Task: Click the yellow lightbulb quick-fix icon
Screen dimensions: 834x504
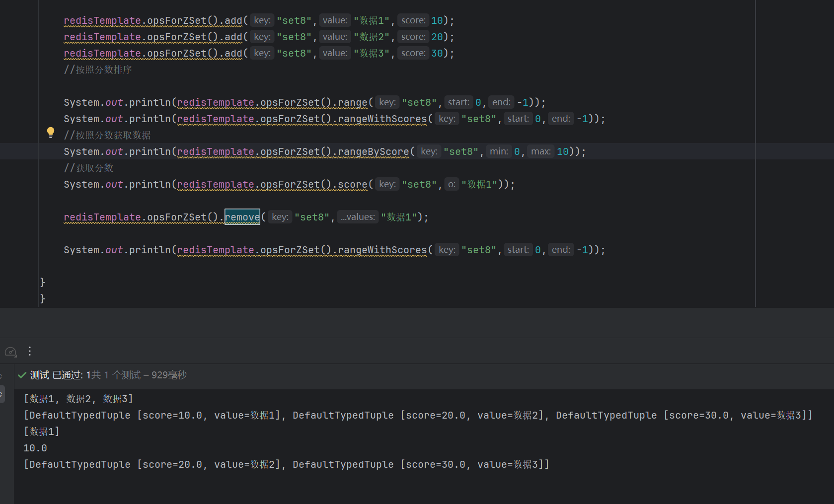Action: point(50,132)
